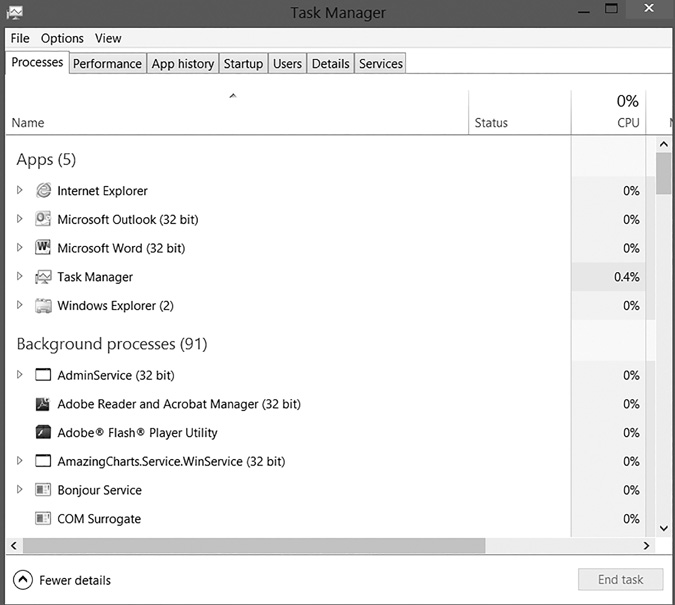Expand the Bonjour Service process
The width and height of the screenshot is (675, 605).
pos(19,490)
